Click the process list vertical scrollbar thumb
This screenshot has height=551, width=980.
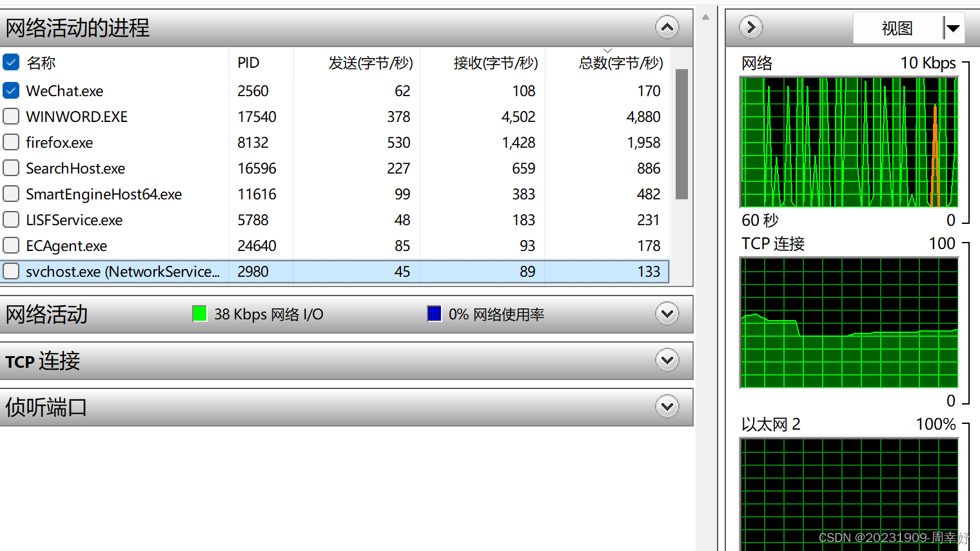681,134
